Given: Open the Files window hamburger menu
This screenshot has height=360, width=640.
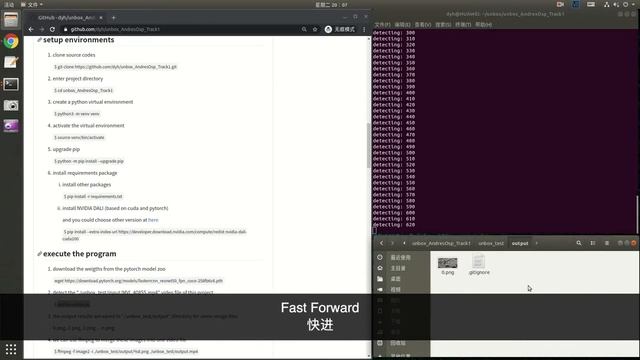Looking at the screenshot, I should pyautogui.click(x=607, y=243).
